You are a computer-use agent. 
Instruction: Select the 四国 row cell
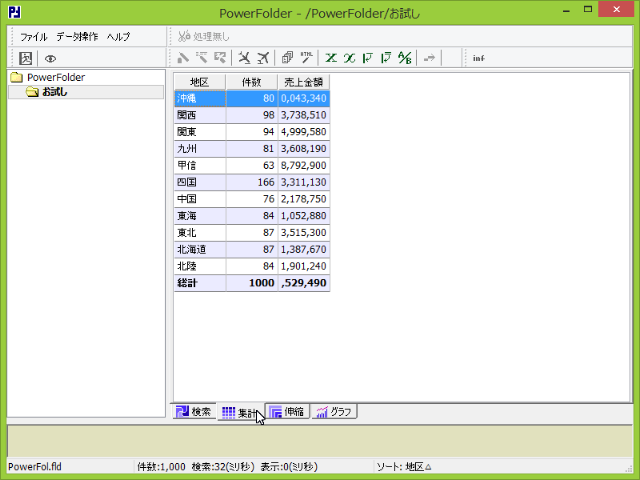(x=200, y=182)
